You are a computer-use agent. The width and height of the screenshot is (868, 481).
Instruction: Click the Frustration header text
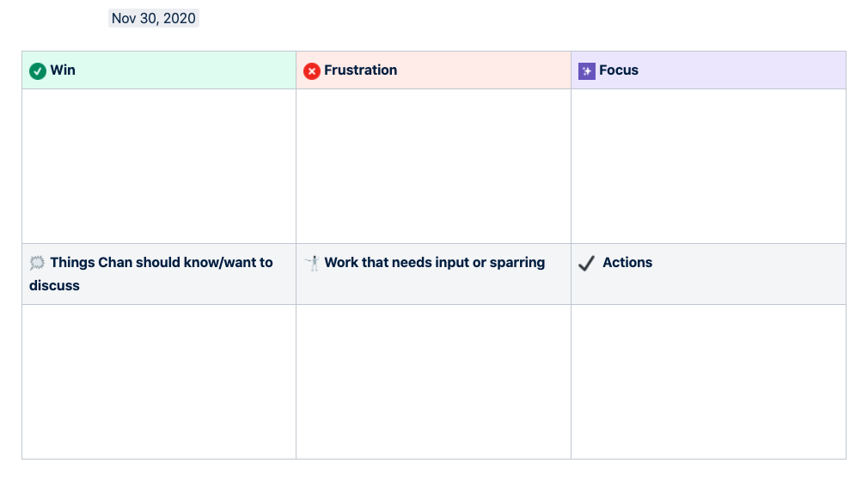coord(360,70)
